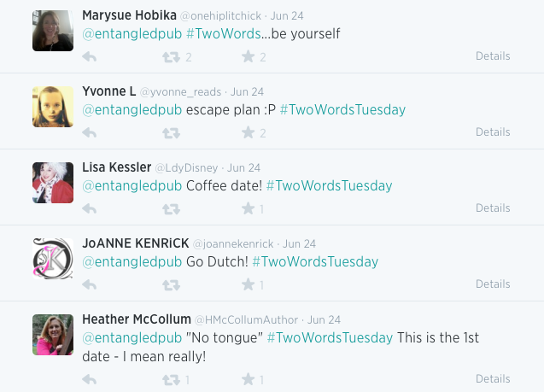This screenshot has width=544, height=392.
Task: Favorite Lisa Kessler's tweet with star icon
Action: click(249, 208)
